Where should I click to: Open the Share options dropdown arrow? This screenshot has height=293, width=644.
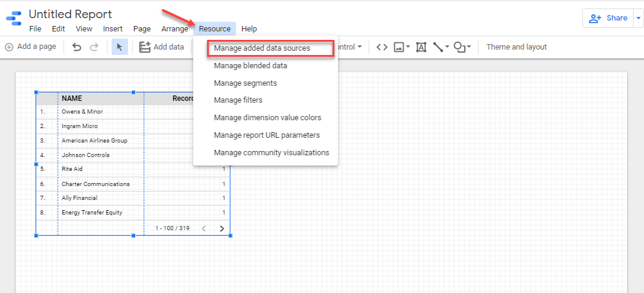click(638, 18)
